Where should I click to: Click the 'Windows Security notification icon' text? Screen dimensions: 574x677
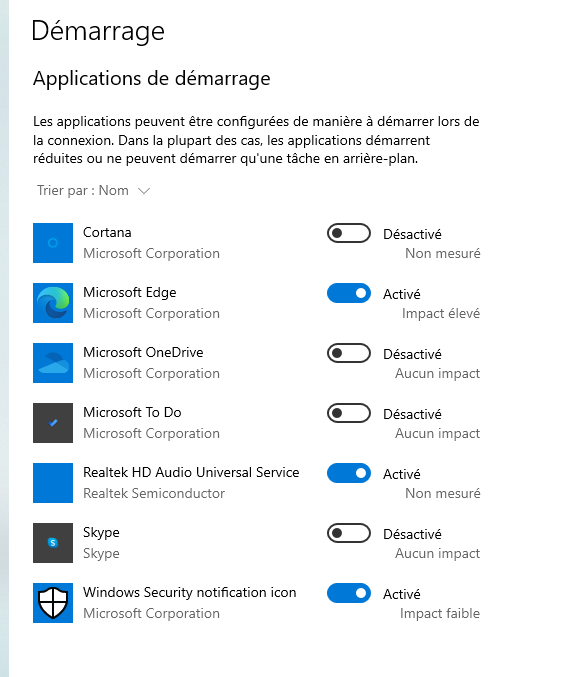[190, 592]
